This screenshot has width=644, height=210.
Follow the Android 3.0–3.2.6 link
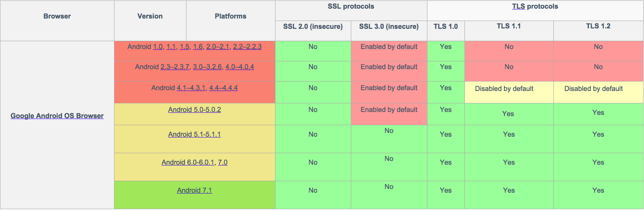click(x=208, y=67)
